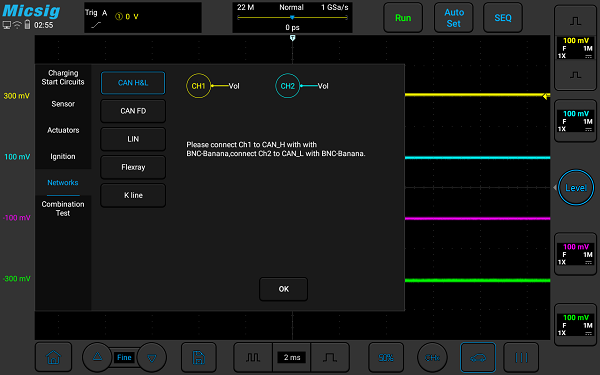Toggle the Run acquisition button
Screen dimensions: 600x375
pos(403,18)
